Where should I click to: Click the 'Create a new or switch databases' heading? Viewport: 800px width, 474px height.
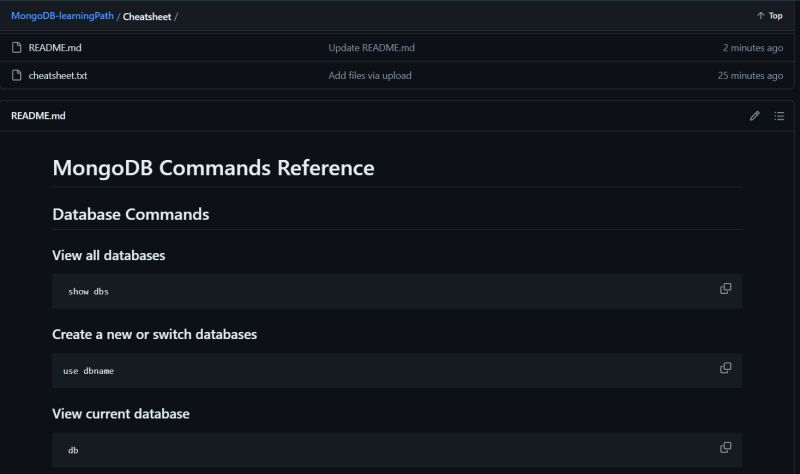(x=155, y=334)
